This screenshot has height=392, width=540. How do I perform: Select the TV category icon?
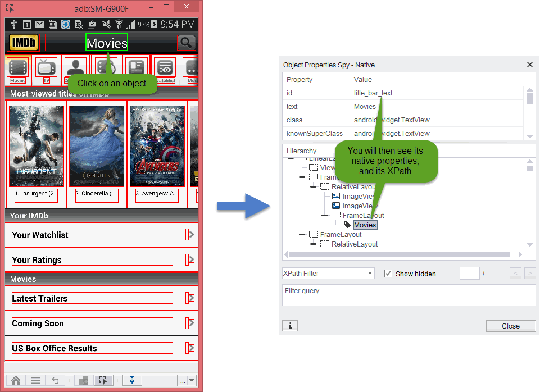pos(46,69)
